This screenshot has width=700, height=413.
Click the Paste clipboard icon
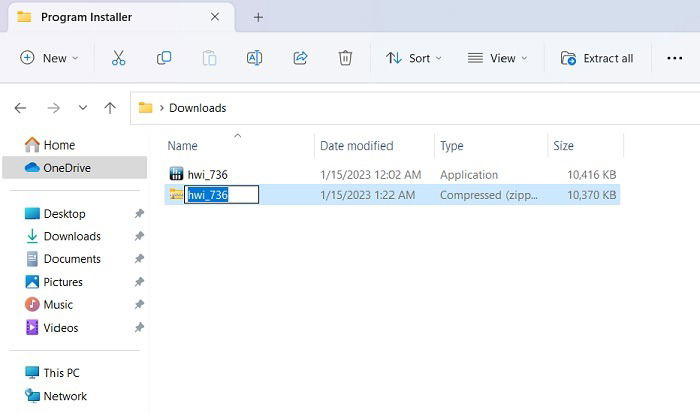(x=209, y=58)
